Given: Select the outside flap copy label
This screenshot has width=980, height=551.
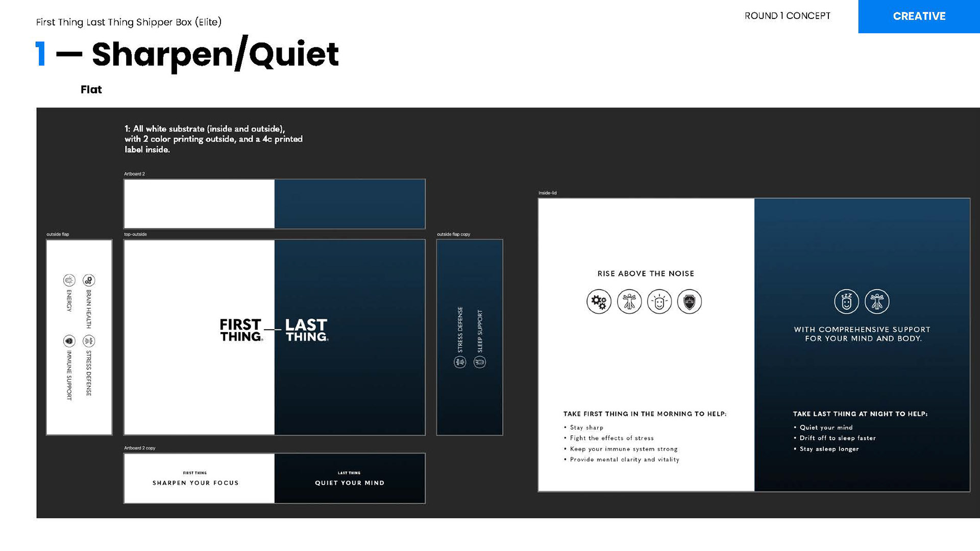Looking at the screenshot, I should (x=453, y=234).
